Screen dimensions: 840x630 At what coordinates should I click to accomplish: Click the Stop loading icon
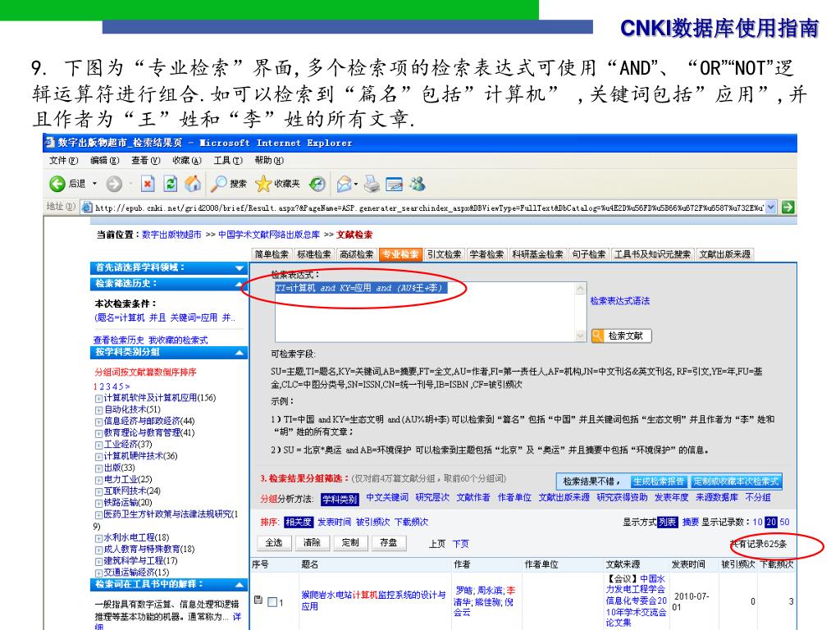coord(148,184)
